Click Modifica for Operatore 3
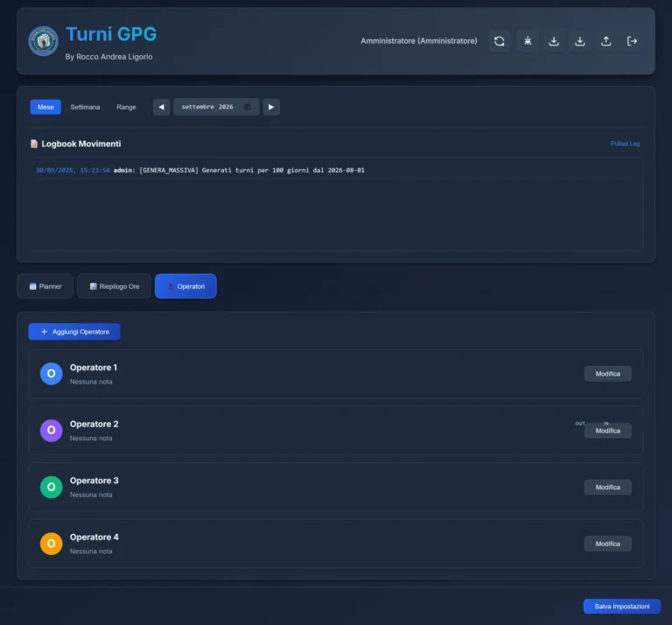The height and width of the screenshot is (625, 672). click(608, 488)
